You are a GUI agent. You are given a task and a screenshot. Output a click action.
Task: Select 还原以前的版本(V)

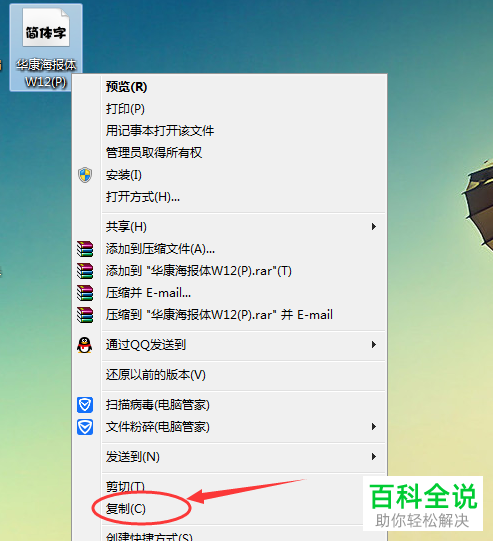tap(156, 375)
